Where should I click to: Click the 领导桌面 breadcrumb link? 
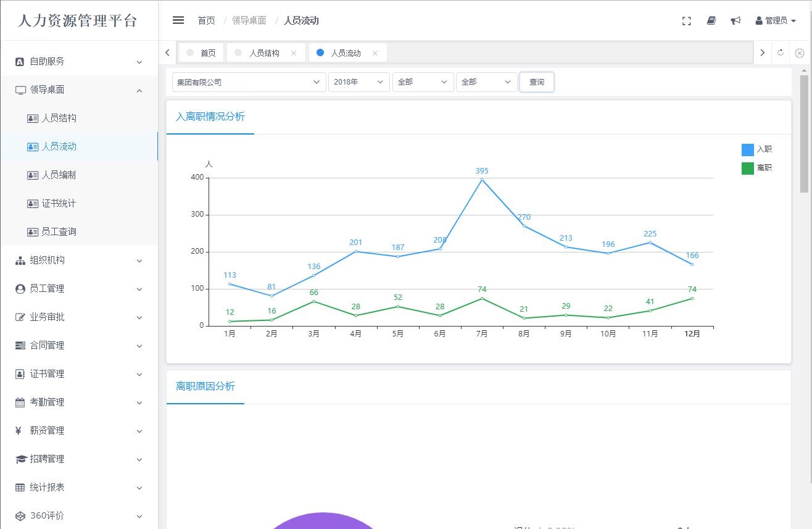(249, 21)
